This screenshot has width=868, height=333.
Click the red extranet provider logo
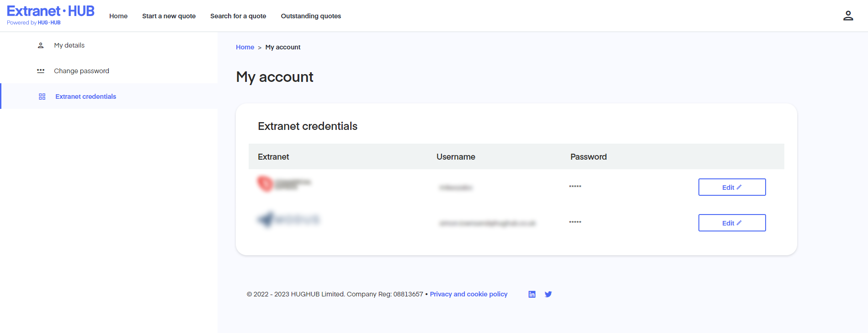(x=264, y=183)
